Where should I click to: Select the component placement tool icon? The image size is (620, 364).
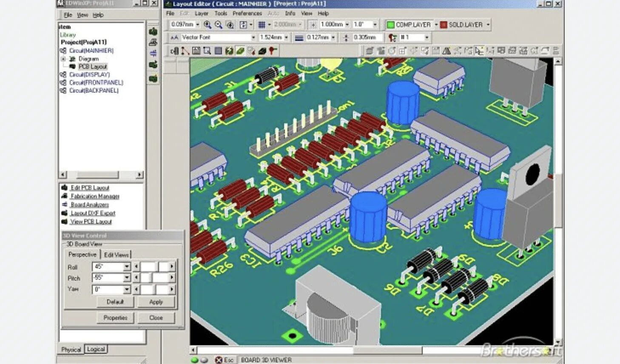coord(174,51)
